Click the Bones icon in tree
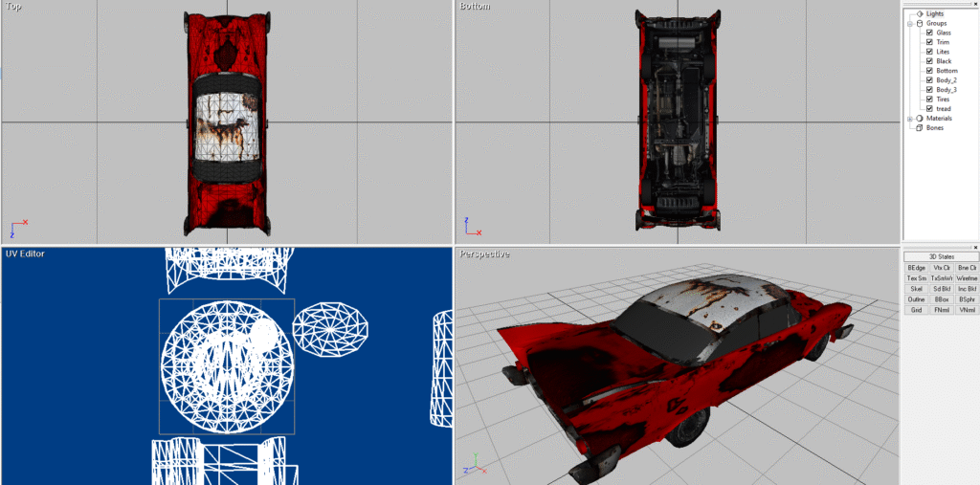This screenshot has height=485, width=980. coord(920,128)
